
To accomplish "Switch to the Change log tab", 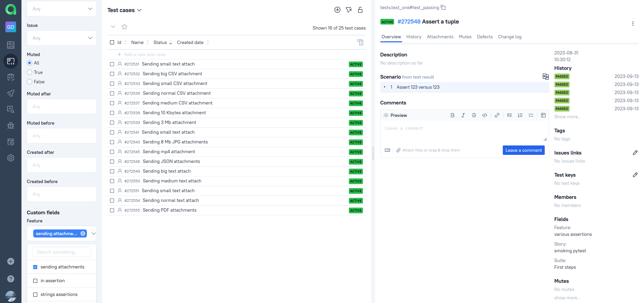I will click(x=509, y=37).
